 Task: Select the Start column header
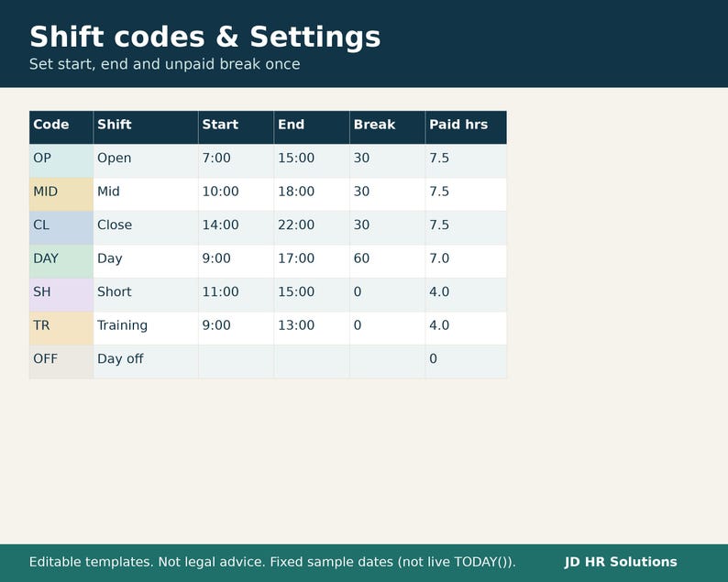click(x=236, y=127)
